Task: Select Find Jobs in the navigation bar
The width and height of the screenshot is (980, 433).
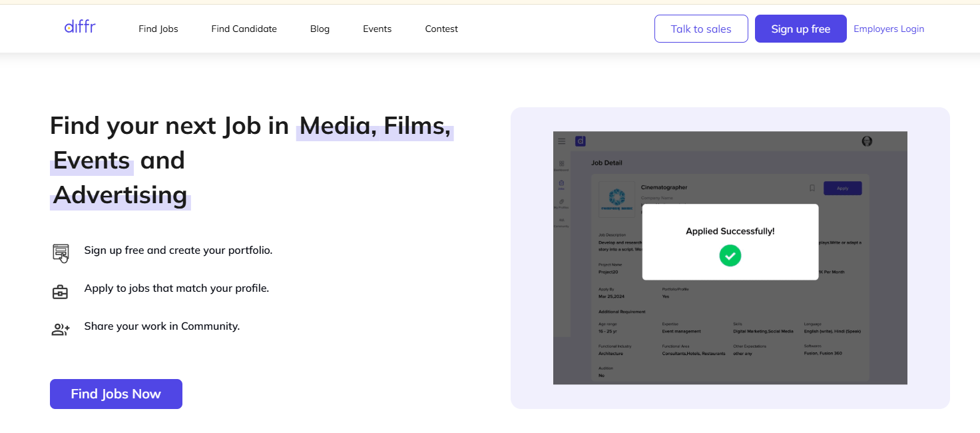Action: [158, 29]
